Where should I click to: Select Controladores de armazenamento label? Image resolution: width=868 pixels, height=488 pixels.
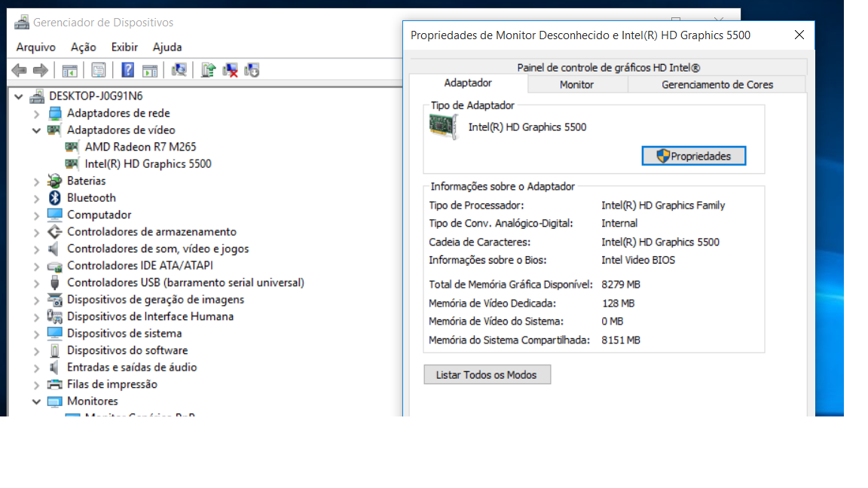[x=151, y=232]
